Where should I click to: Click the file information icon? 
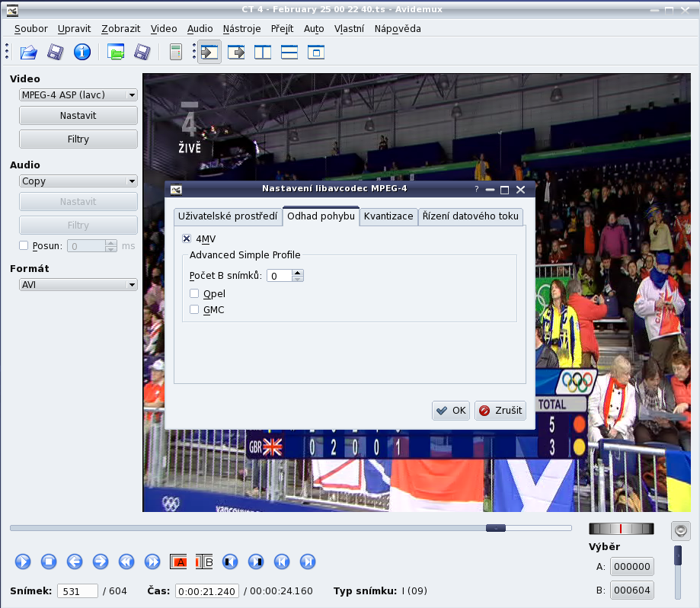82,53
